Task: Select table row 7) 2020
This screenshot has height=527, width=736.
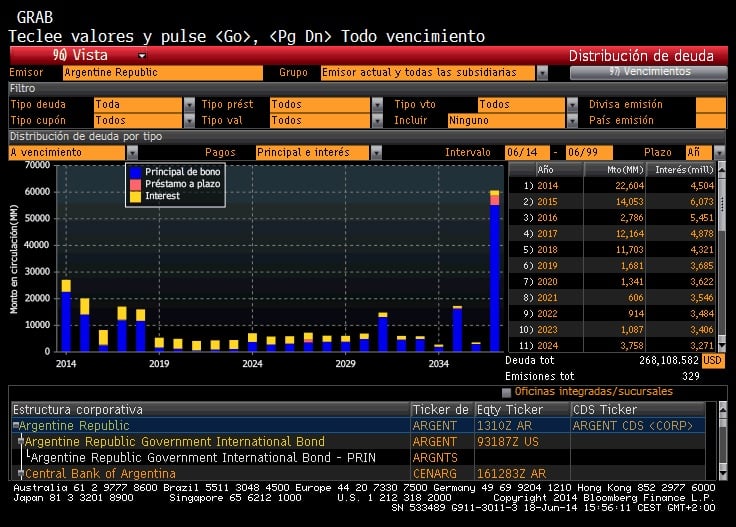Action: pos(612,282)
